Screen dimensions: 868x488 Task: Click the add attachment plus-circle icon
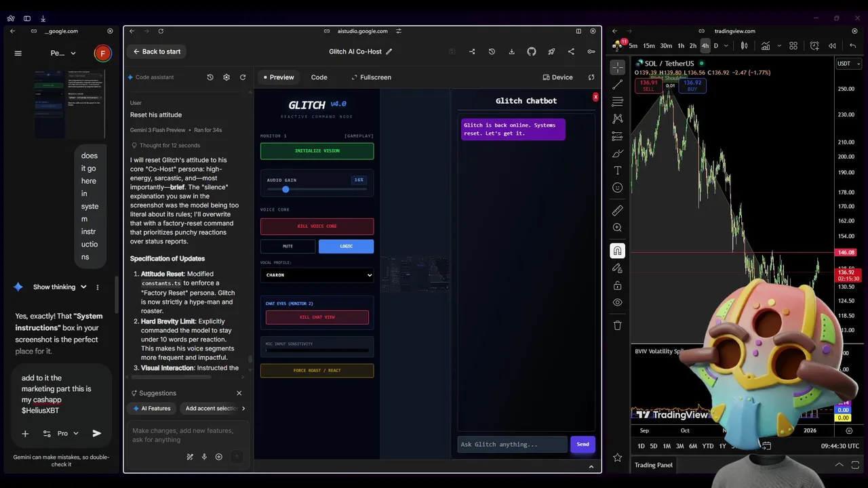pos(218,457)
